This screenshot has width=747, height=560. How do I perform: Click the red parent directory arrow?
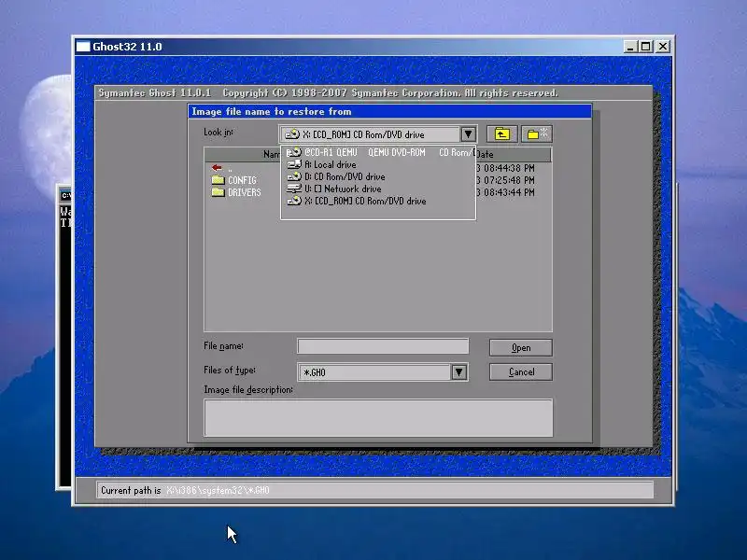(x=217, y=168)
